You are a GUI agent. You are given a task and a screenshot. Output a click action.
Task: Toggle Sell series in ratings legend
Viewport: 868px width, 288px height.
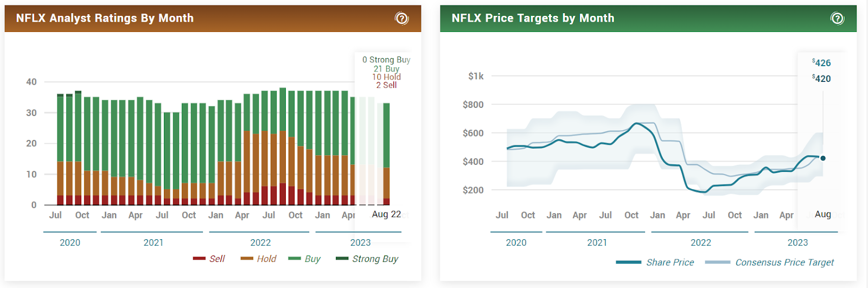click(x=209, y=259)
